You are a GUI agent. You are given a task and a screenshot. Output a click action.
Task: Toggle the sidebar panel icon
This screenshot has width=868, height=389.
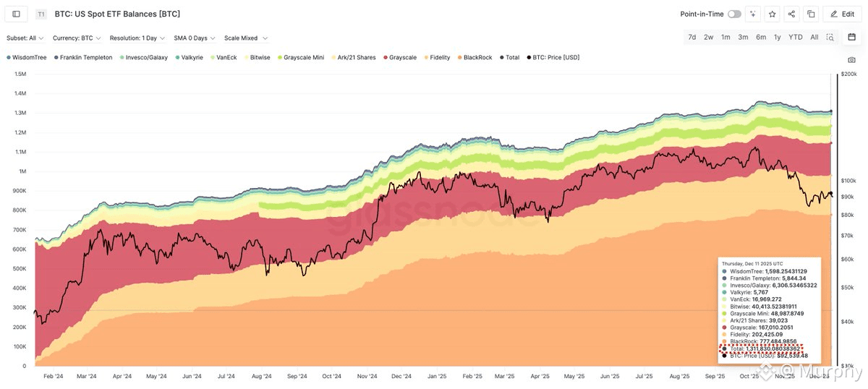point(17,14)
